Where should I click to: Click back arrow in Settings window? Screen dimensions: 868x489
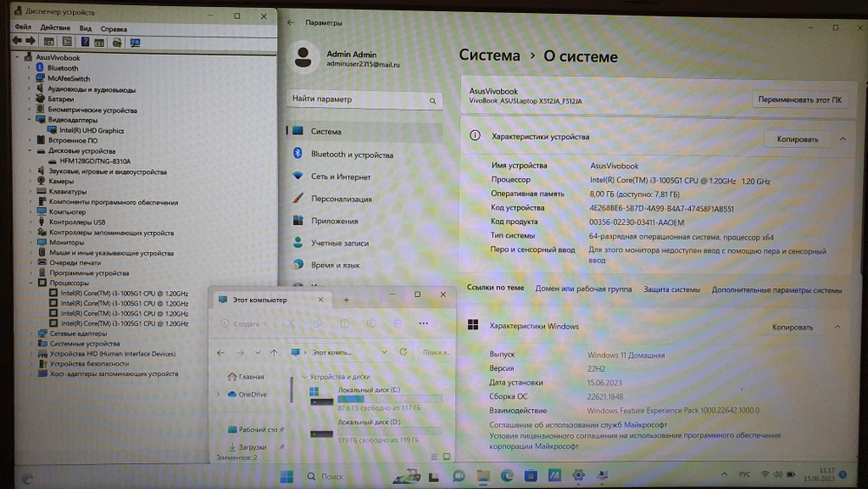[x=291, y=23]
